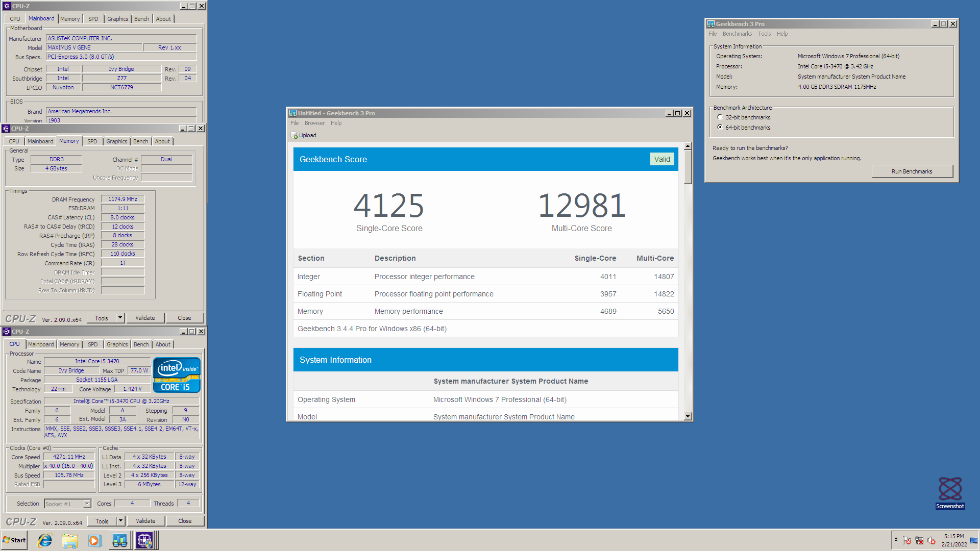The height and width of the screenshot is (551, 980).
Task: Click Tools button in bottom CPU-Z window
Action: coord(102,521)
